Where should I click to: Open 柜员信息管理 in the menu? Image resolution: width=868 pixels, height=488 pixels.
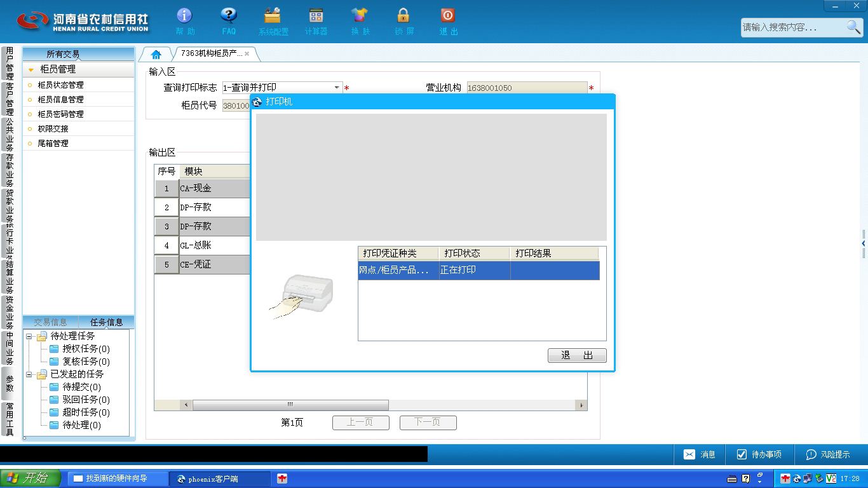point(60,99)
